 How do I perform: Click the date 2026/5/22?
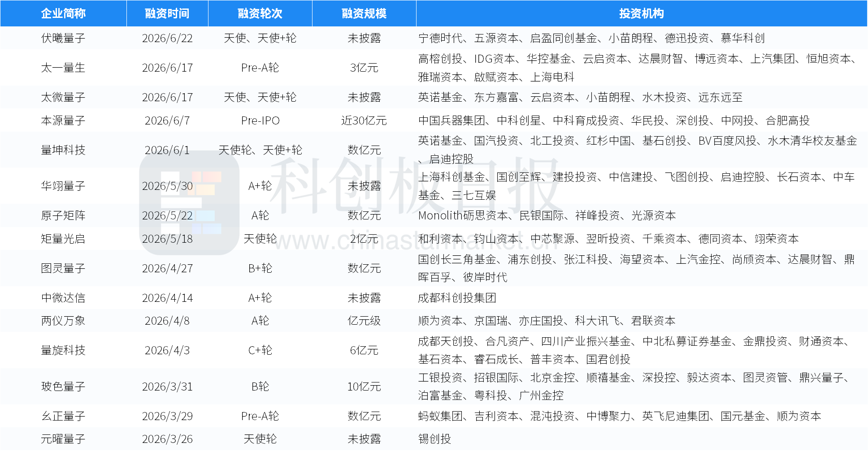167,215
